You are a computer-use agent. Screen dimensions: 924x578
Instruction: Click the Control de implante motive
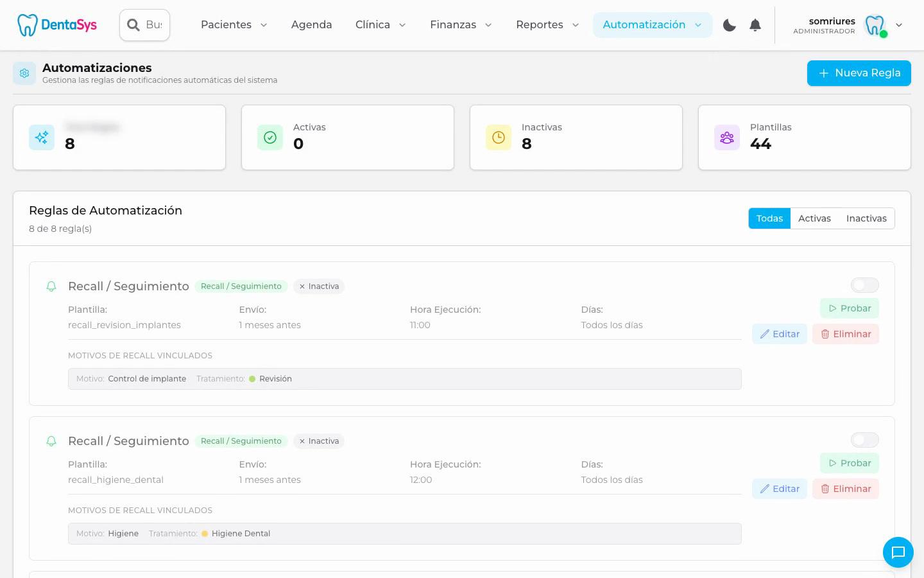click(x=147, y=379)
